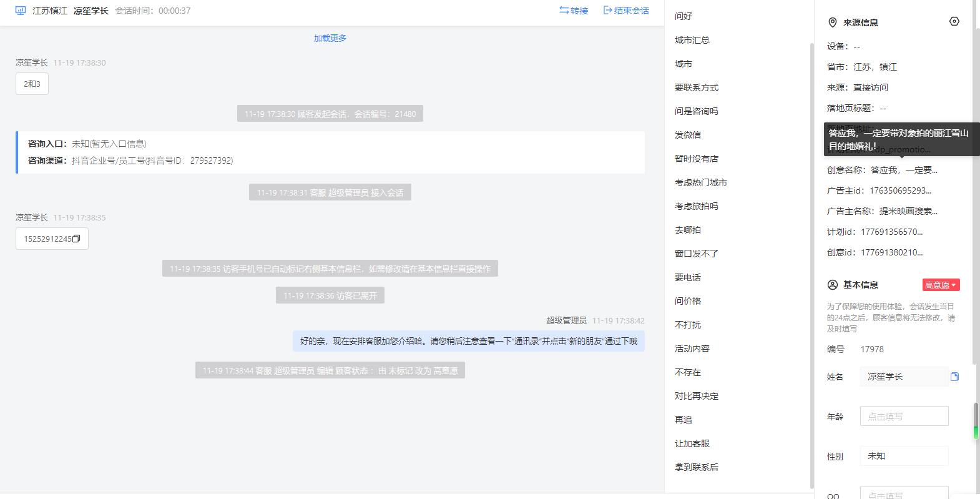Screen dimensions: 980x499
Task: Select quick reply 再追
Action: pyautogui.click(x=684, y=420)
